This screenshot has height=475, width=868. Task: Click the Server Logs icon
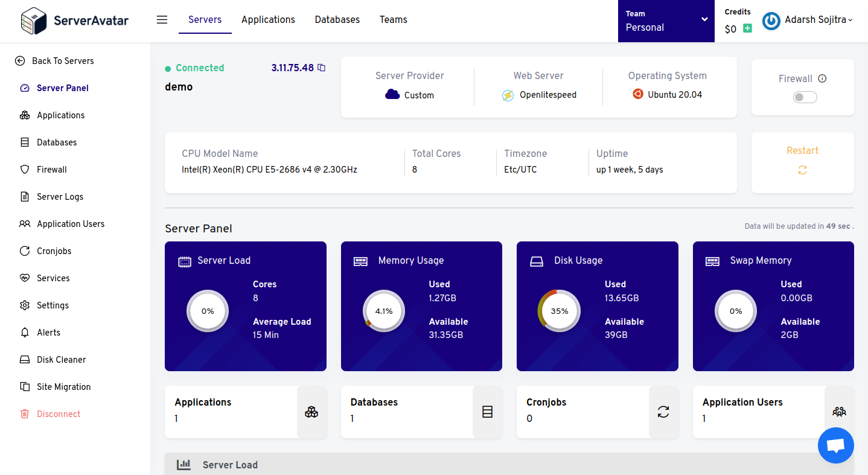coord(24,196)
